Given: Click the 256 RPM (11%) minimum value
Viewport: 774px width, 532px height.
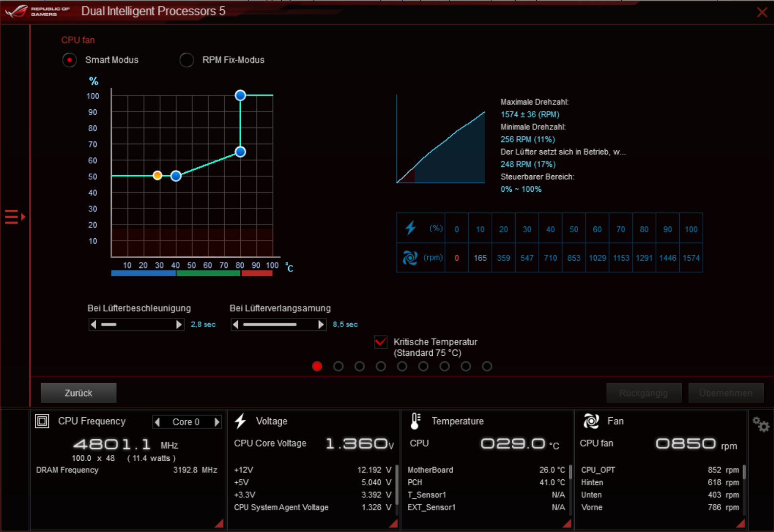Looking at the screenshot, I should pos(527,139).
